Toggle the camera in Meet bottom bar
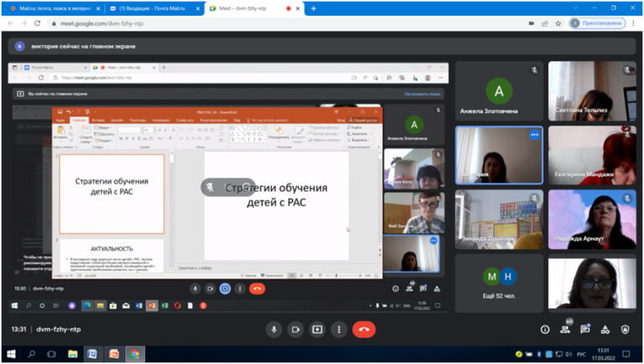This screenshot has height=364, width=644. tap(296, 330)
